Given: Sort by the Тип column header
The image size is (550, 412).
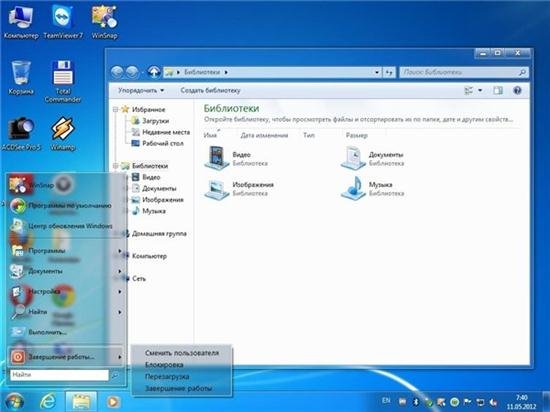Looking at the screenshot, I should tap(309, 135).
